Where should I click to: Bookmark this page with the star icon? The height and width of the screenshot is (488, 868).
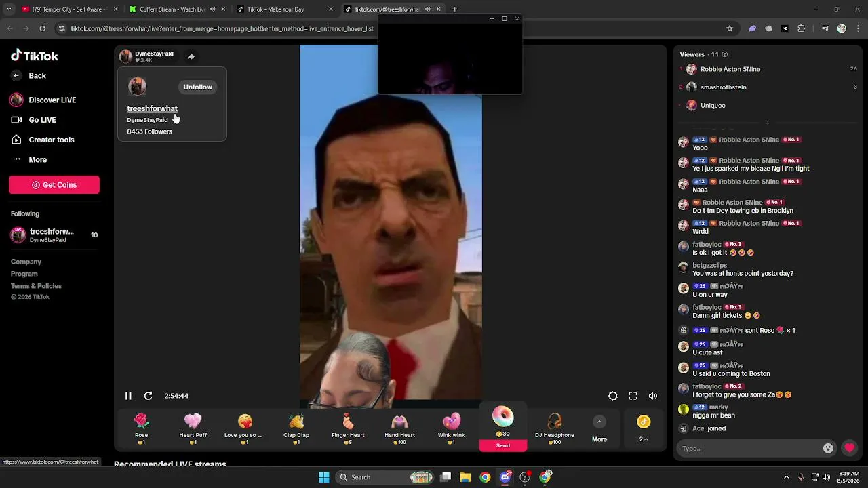pos(730,28)
